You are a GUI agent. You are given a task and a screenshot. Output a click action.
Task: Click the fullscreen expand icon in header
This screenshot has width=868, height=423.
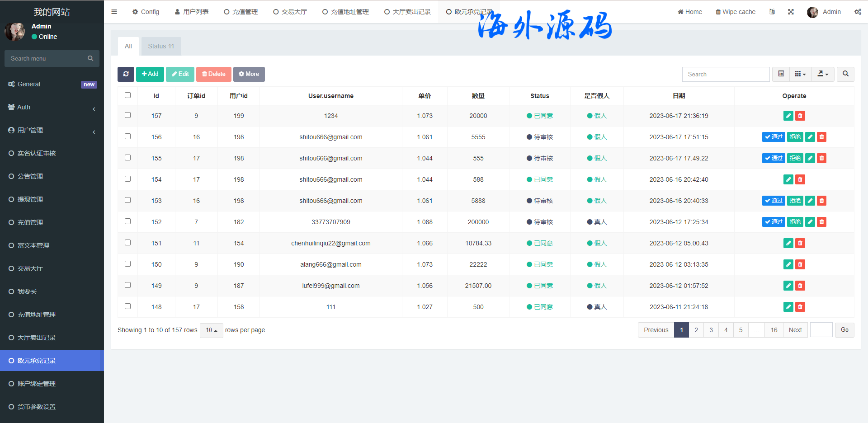791,12
